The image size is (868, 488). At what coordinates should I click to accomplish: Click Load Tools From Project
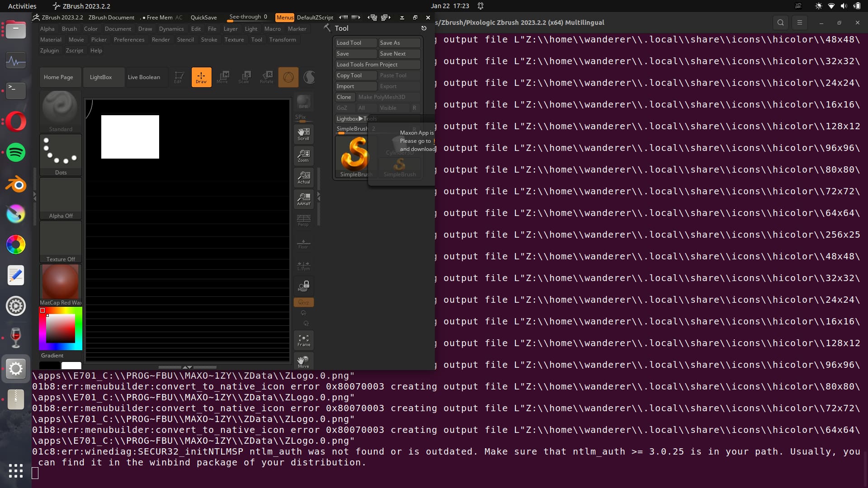377,65
